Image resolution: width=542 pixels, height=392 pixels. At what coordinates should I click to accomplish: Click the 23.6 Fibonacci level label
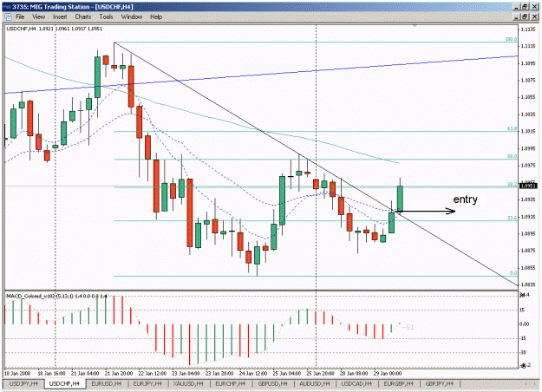(512, 219)
